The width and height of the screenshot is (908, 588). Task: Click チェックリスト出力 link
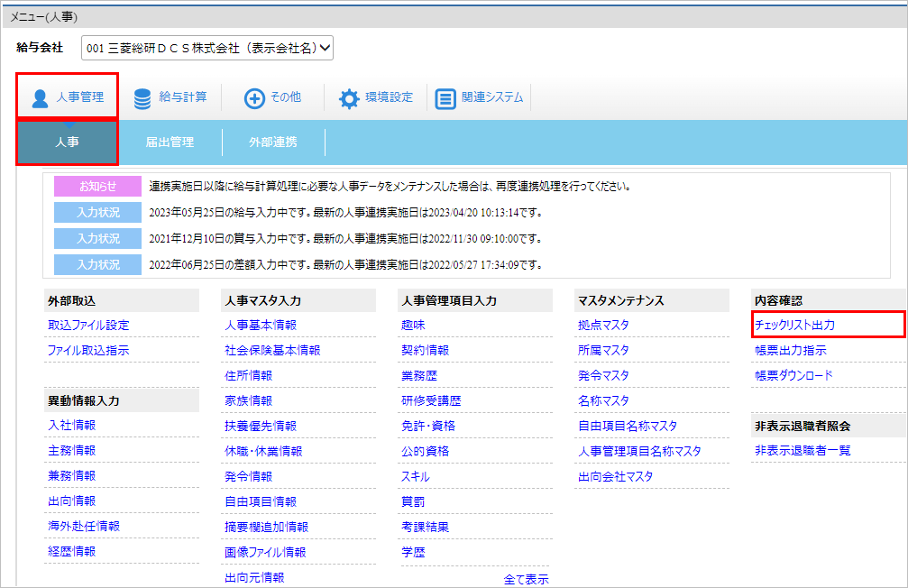coord(795,325)
